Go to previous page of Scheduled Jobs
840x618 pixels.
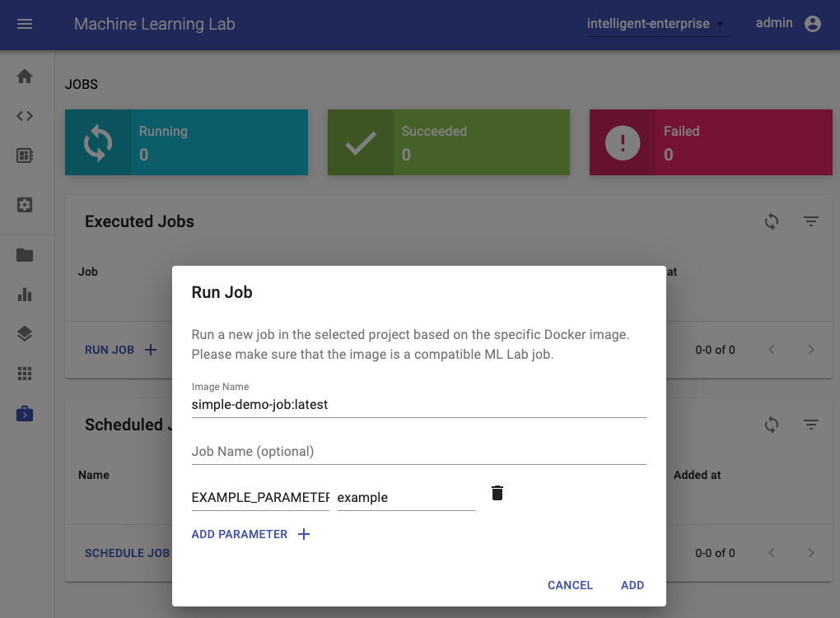pos(772,553)
